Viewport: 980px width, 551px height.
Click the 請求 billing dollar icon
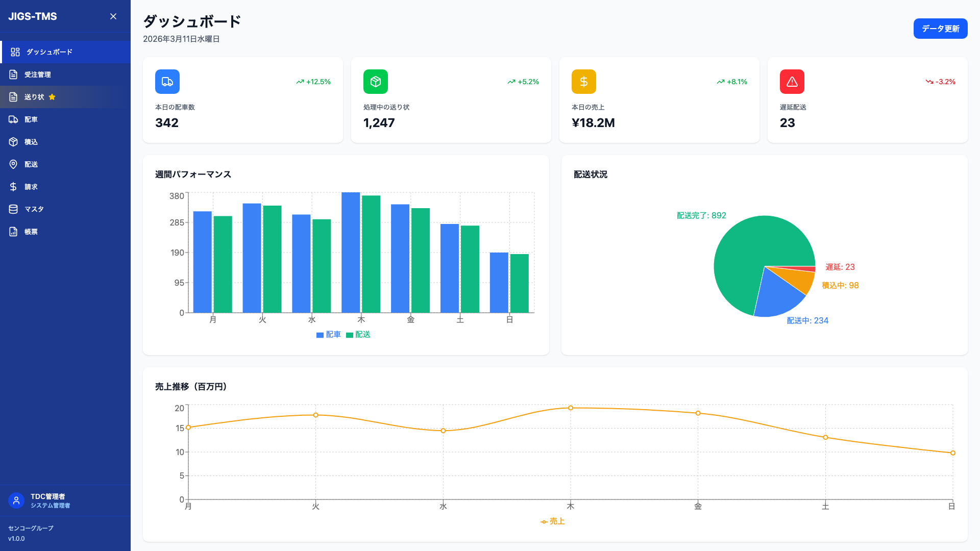click(x=13, y=186)
